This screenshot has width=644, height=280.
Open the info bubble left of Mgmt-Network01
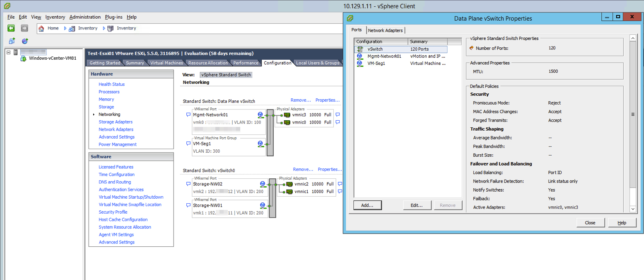(188, 115)
